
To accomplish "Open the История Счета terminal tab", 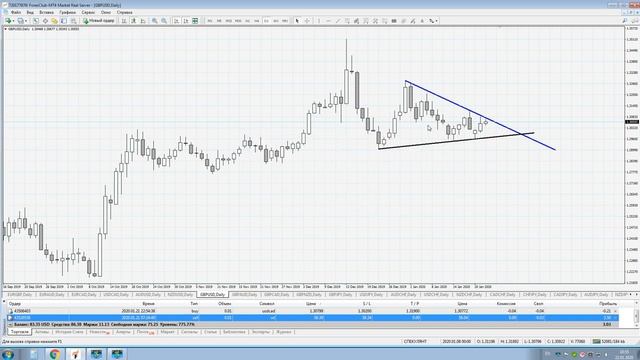I will click(69, 332).
